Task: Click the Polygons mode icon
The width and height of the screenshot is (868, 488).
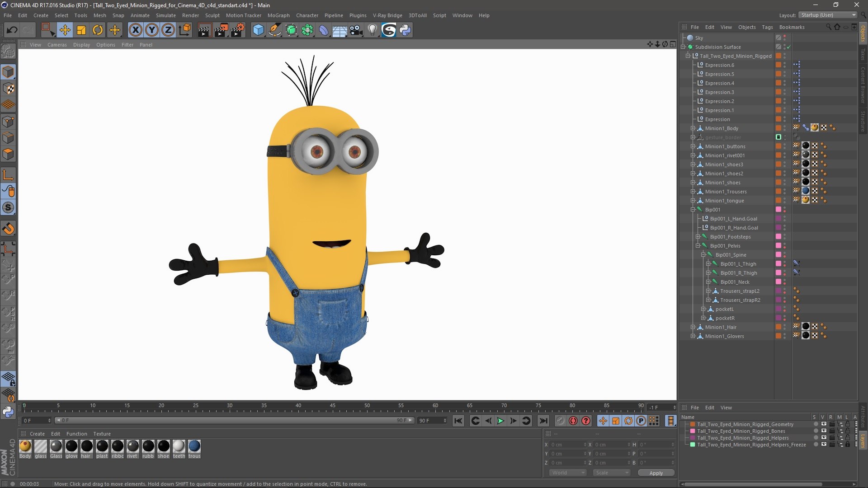Action: click(x=8, y=155)
